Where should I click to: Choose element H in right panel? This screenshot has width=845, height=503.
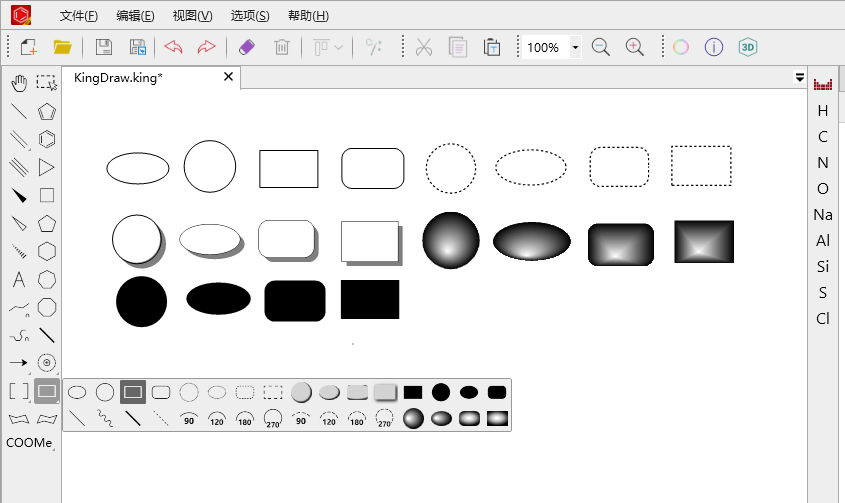(x=823, y=111)
